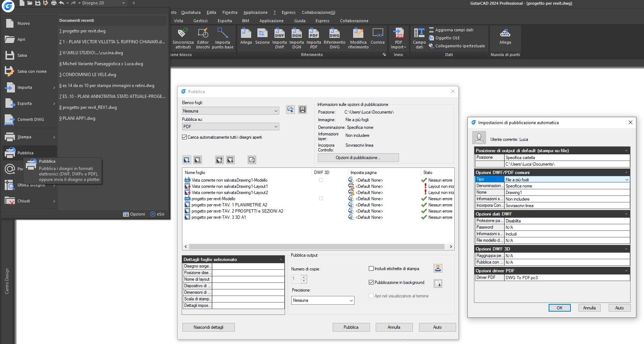Click the New document icon in quick access toolbar
The image size is (644, 344).
pyautogui.click(x=22, y=3)
